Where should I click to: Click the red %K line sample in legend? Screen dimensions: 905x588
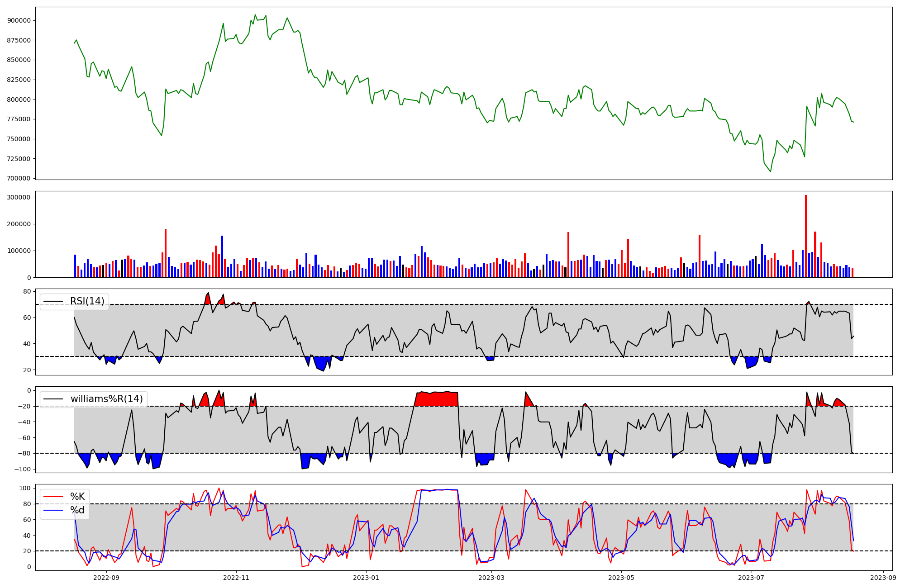tap(53, 497)
